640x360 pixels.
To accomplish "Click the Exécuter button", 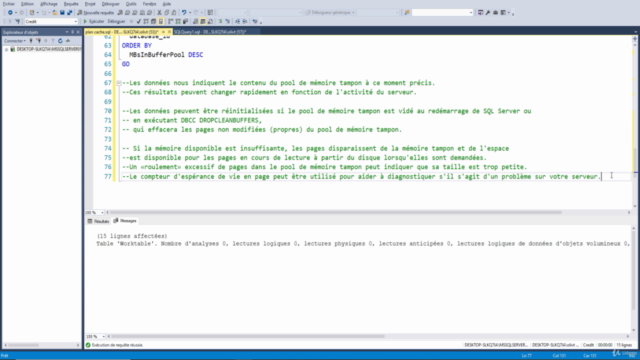I will (94, 21).
